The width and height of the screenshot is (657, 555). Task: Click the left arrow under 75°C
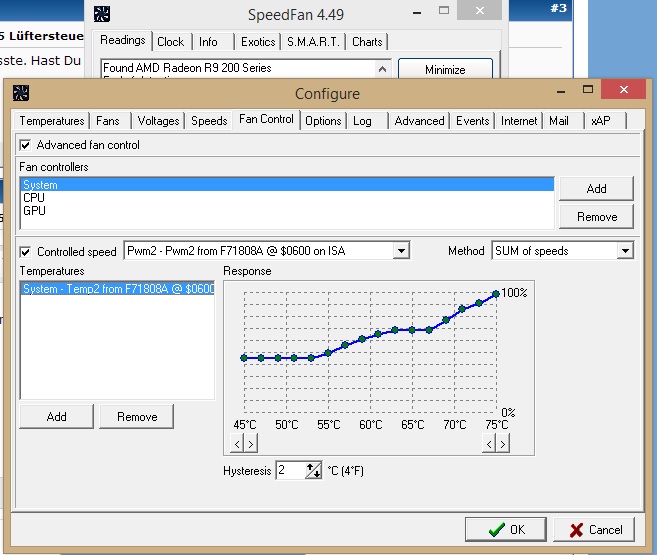(489, 444)
